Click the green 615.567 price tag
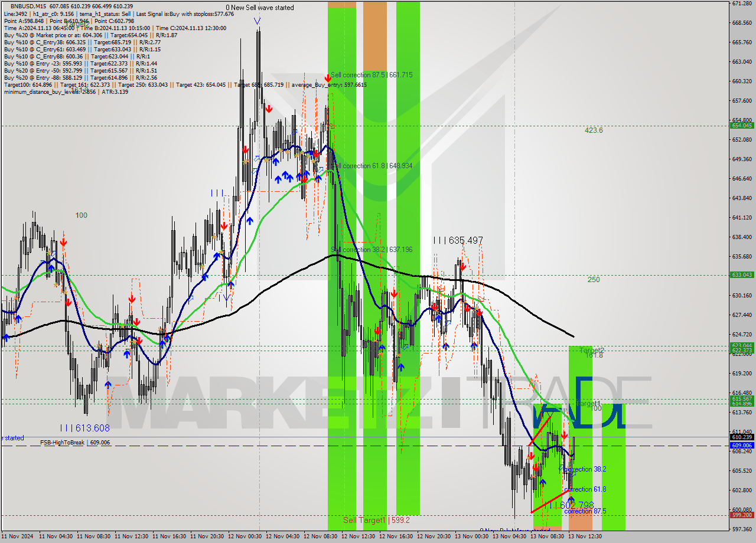This screenshot has height=543, width=756. point(742,398)
